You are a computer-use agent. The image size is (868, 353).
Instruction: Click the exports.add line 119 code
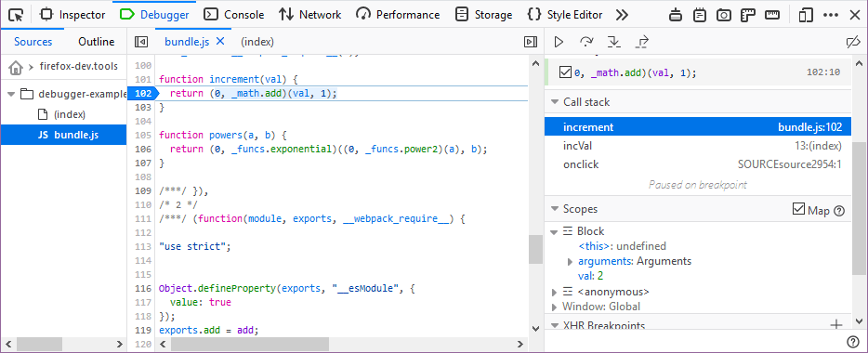pos(209,331)
